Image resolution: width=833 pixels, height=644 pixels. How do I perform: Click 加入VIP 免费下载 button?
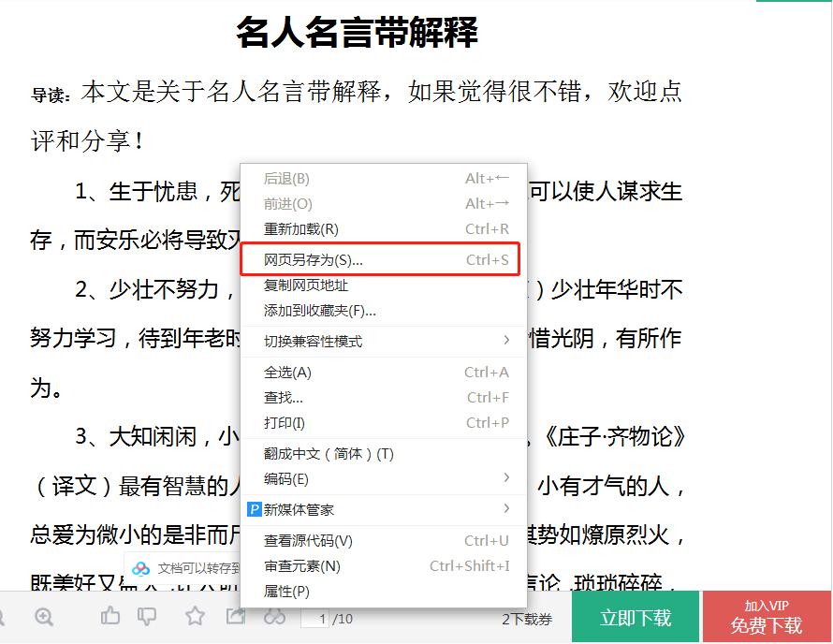767,616
